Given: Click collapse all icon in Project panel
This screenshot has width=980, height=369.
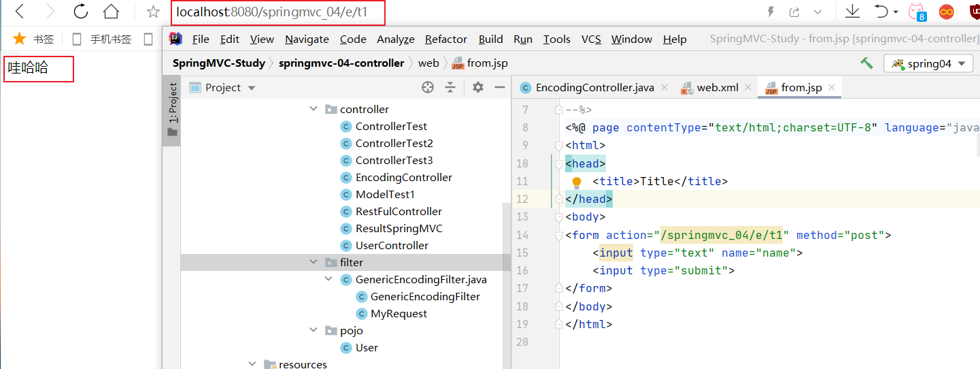Looking at the screenshot, I should pos(450,87).
